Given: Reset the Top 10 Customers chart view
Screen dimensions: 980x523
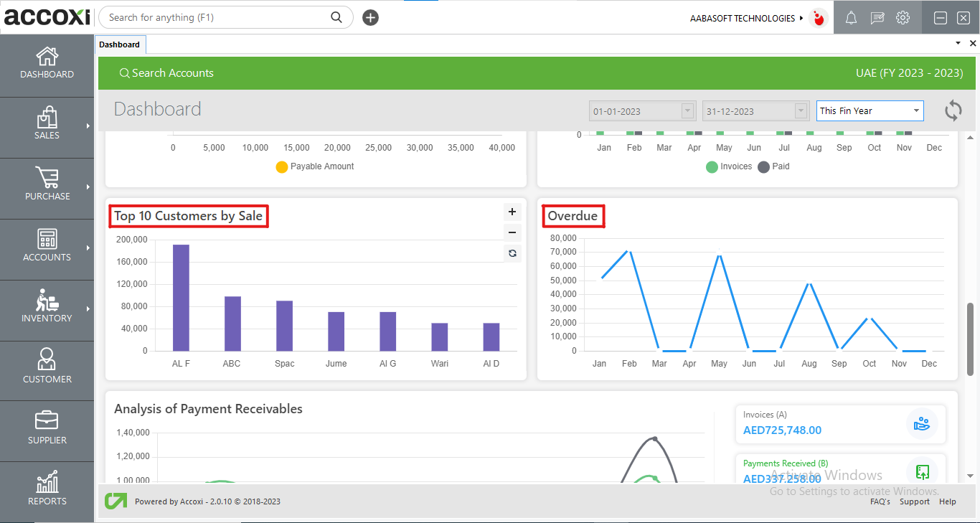Looking at the screenshot, I should click(x=512, y=253).
